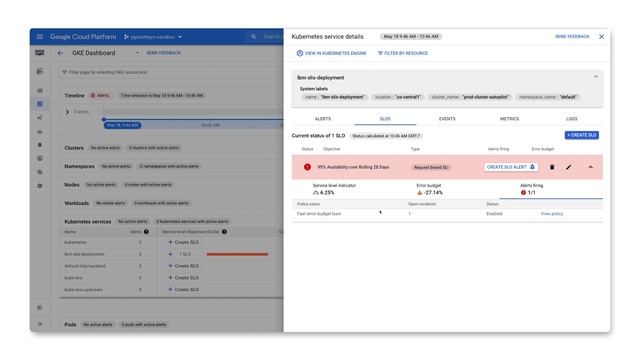This screenshot has height=360, width=640.
Task: Select the Error budget sub-tab
Action: 447,189
